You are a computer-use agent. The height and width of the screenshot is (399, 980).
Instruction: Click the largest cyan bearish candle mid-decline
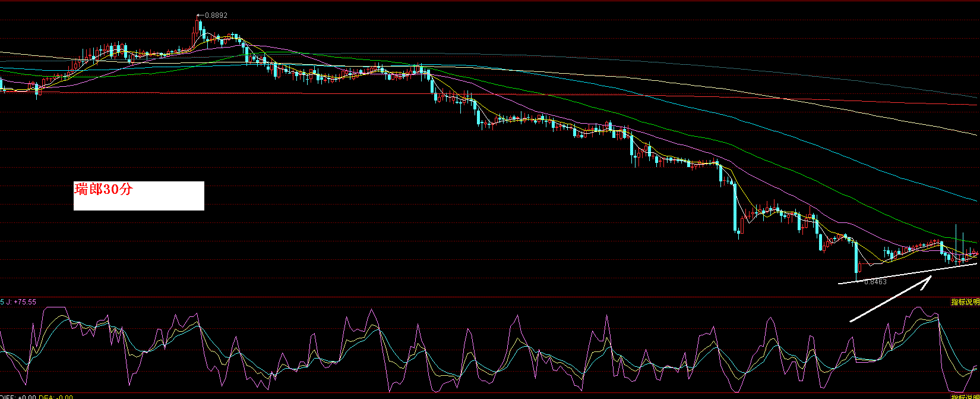coord(735,207)
